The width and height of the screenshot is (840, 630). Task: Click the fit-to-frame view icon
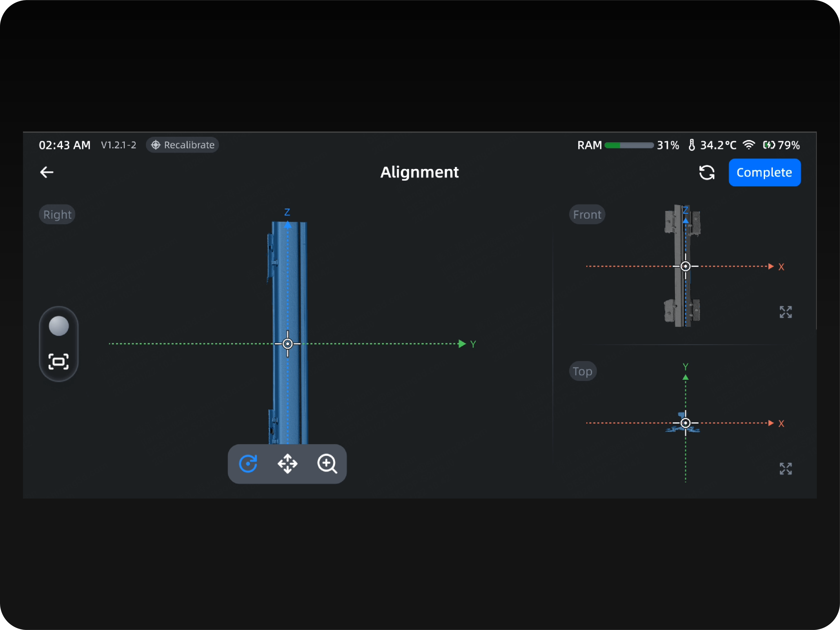[58, 361]
